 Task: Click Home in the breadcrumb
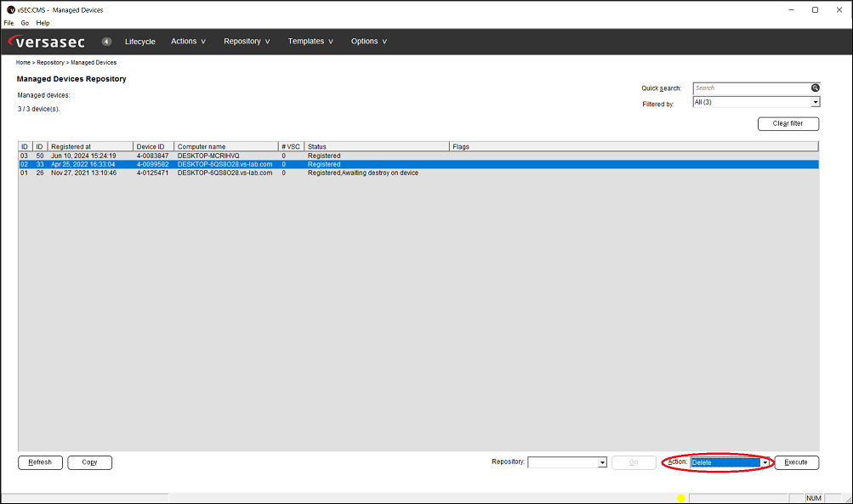pyautogui.click(x=24, y=63)
